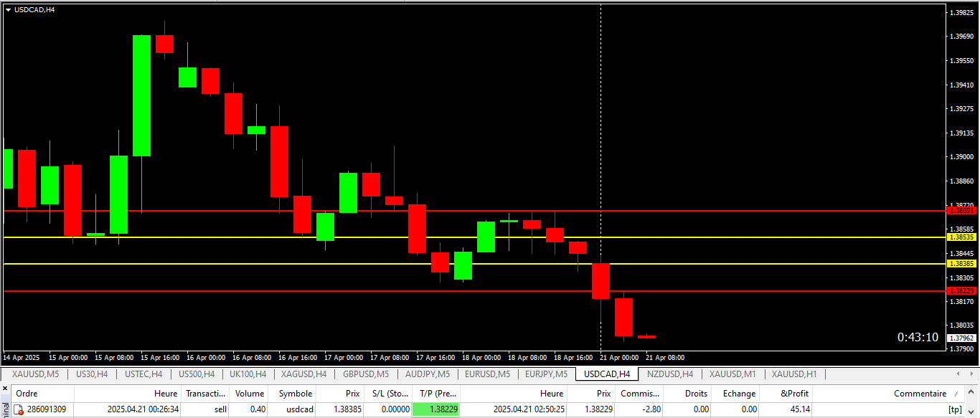Viewport: 980px width, 418px height.
Task: Click the current price label 1.37962
Action: coord(962,338)
